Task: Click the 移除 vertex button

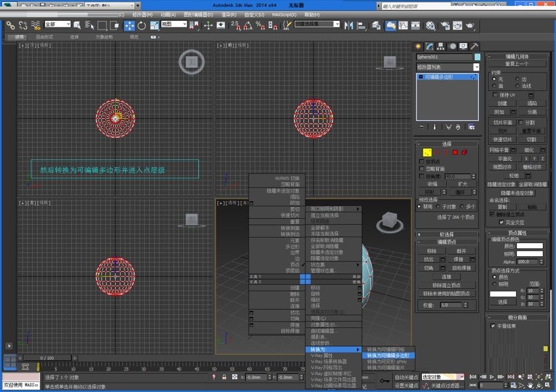Action: tap(432, 251)
